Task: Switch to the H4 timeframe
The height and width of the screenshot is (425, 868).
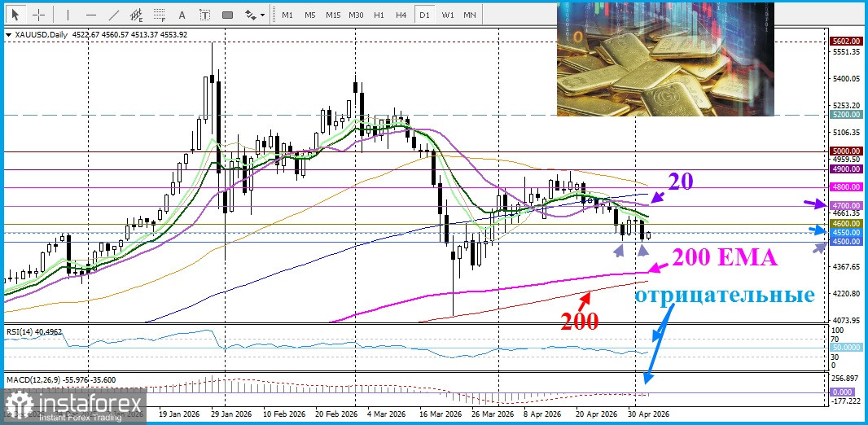Action: click(401, 15)
